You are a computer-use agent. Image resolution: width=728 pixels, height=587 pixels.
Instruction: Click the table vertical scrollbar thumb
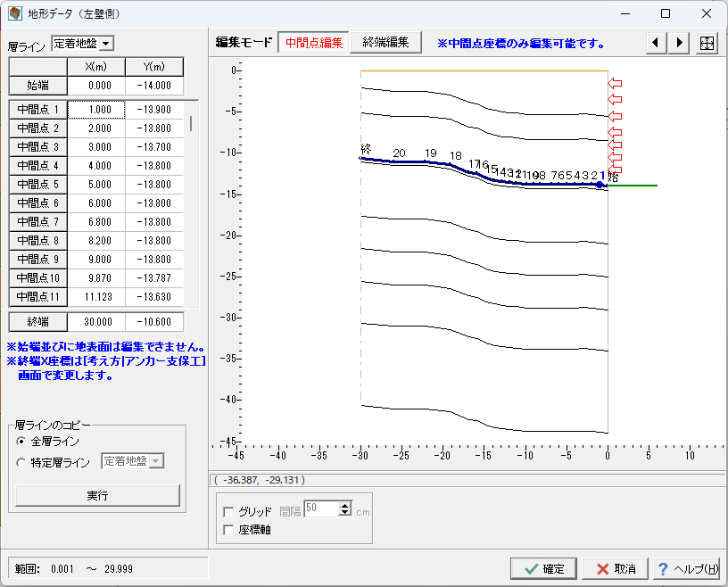pyautogui.click(x=191, y=123)
